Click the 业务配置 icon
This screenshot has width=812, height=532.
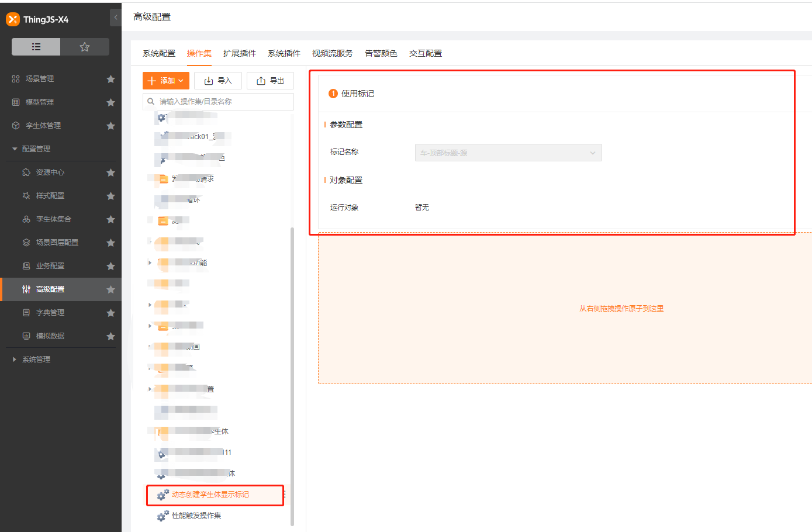(x=26, y=266)
